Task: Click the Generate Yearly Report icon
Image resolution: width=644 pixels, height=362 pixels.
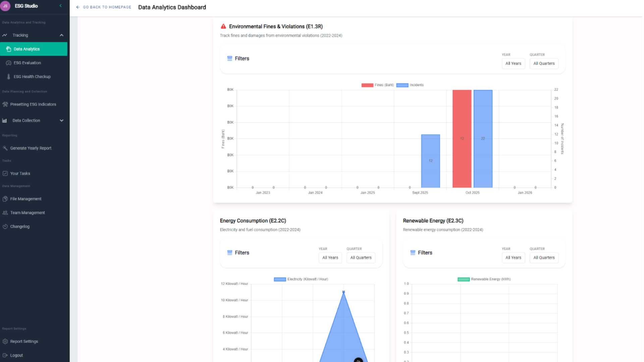Action: [x=5, y=148]
